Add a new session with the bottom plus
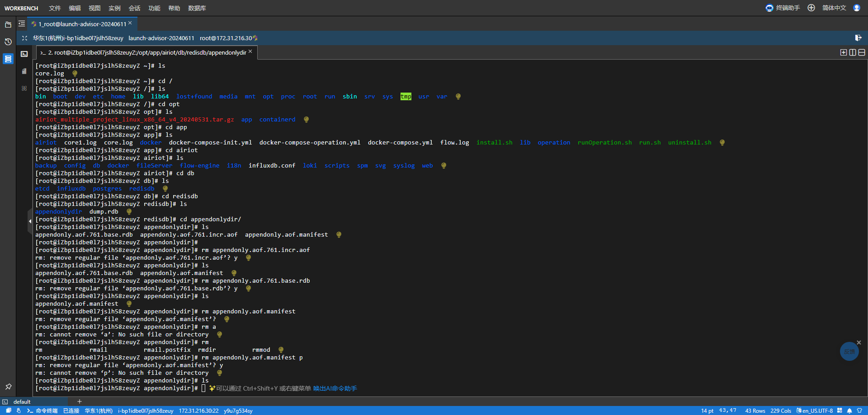The width and height of the screenshot is (868, 415). click(x=80, y=401)
